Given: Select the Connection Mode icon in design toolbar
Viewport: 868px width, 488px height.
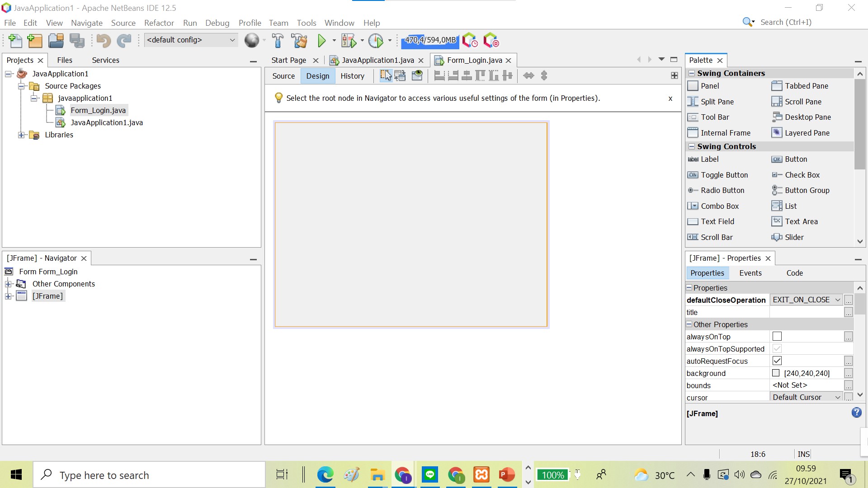Looking at the screenshot, I should (x=400, y=75).
